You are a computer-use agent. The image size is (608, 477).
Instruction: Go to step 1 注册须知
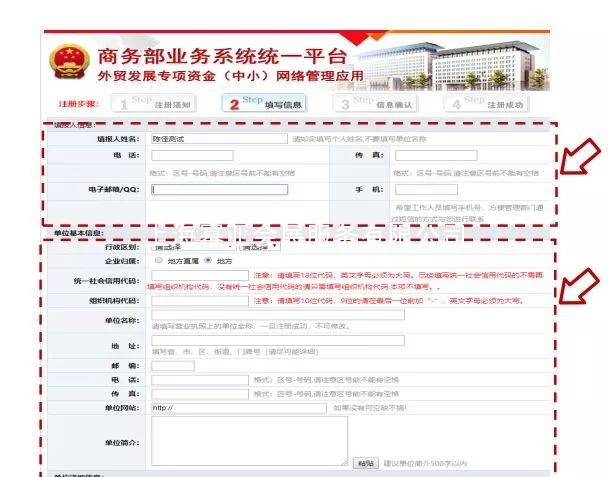click(x=152, y=103)
